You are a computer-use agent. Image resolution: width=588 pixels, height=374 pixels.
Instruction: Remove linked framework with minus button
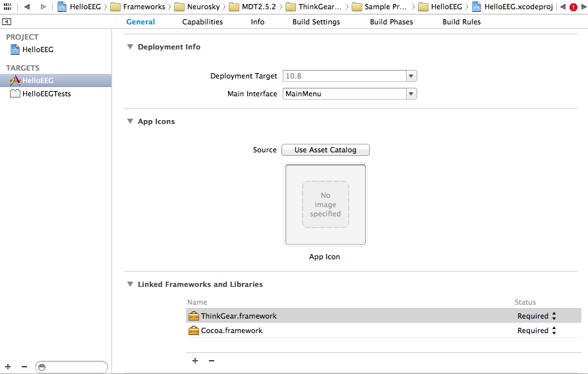[x=212, y=361]
